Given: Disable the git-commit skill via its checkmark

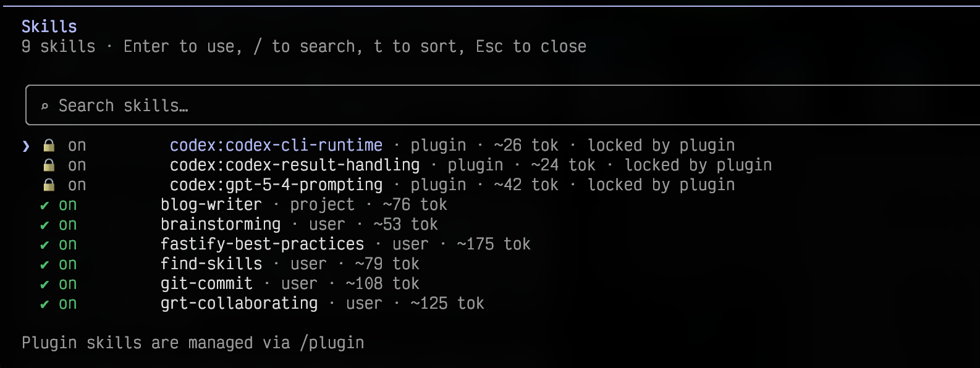Looking at the screenshot, I should pos(44,285).
